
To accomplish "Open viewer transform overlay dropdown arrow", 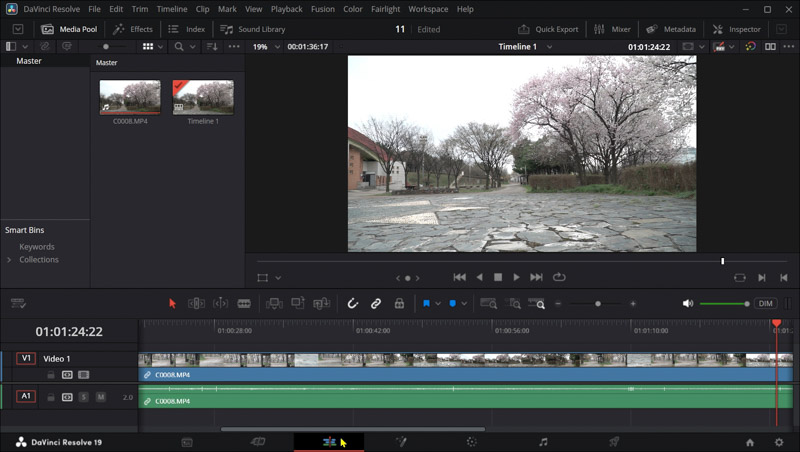I will coord(278,278).
